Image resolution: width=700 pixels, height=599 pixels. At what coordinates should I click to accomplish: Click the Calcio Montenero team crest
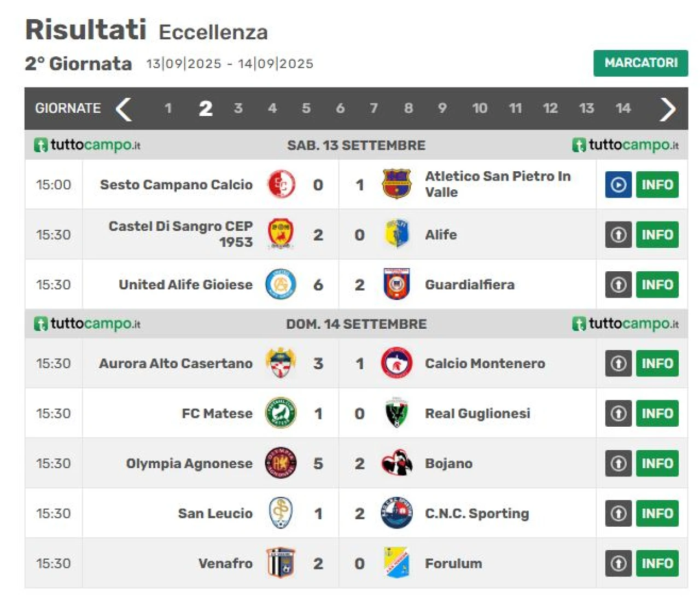pos(396,363)
